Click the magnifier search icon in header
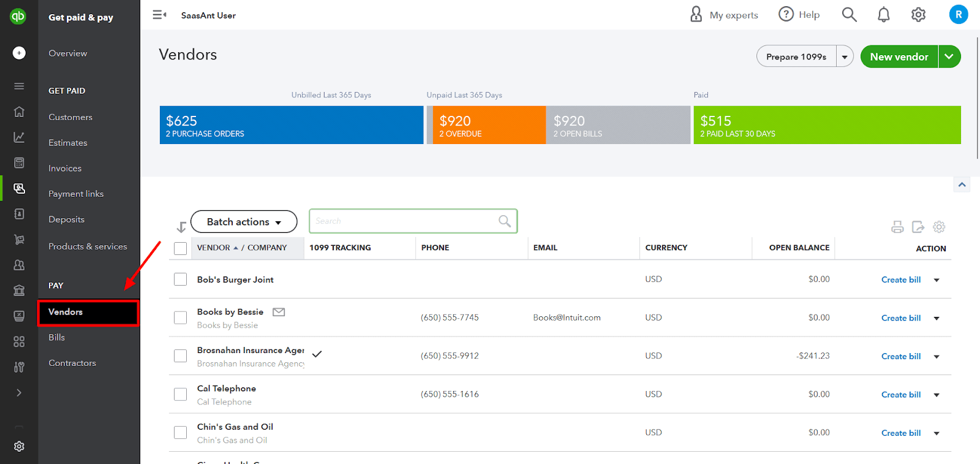Viewport: 980px width, 464px height. [849, 14]
